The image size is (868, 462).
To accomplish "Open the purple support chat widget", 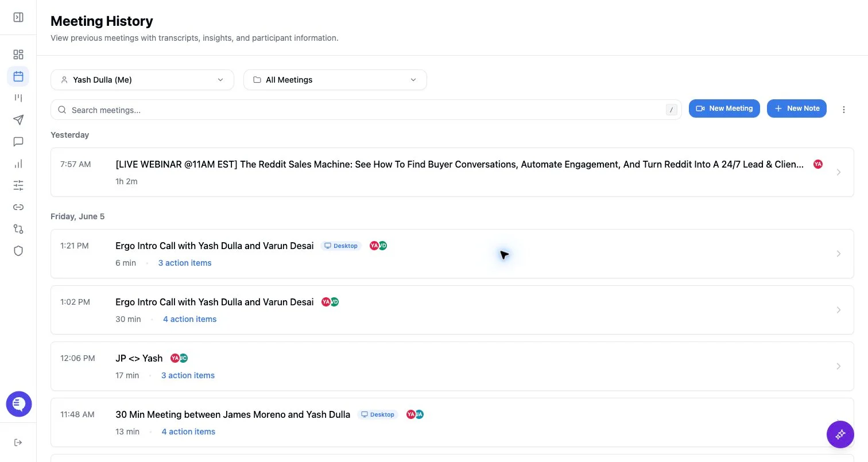I will tap(19, 405).
